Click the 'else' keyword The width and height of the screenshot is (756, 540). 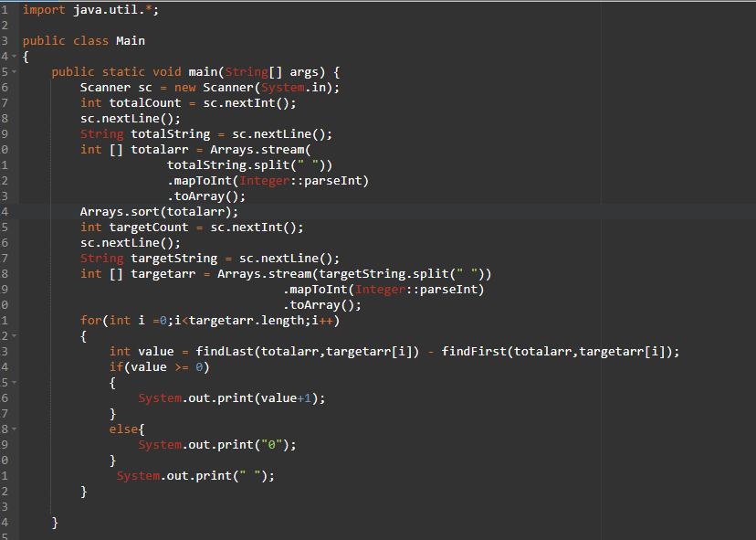[123, 429]
